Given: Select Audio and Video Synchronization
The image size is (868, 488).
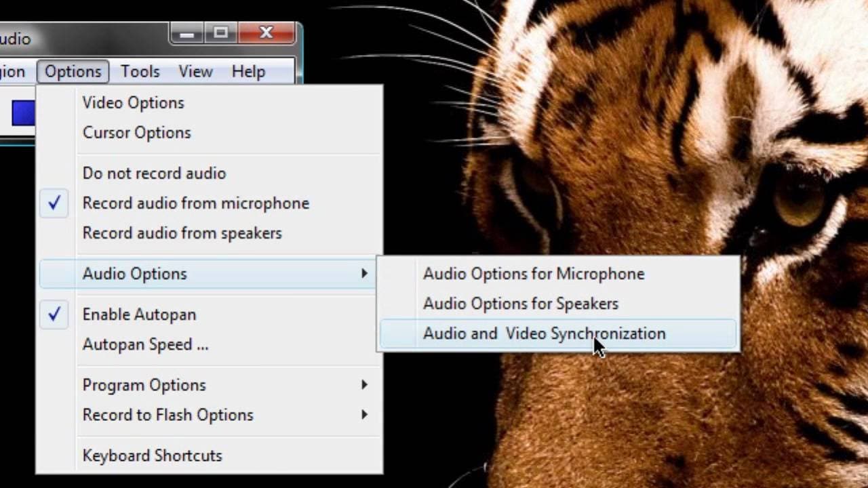Looking at the screenshot, I should click(544, 333).
